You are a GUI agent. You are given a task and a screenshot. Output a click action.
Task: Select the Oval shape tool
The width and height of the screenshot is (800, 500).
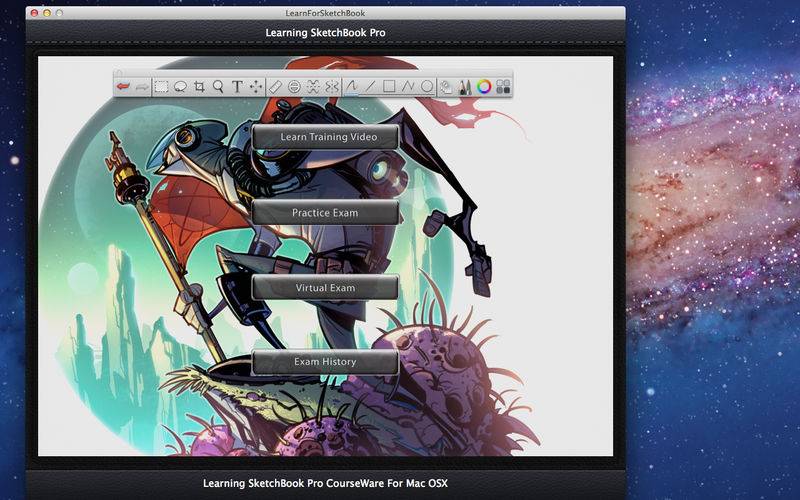coord(427,87)
